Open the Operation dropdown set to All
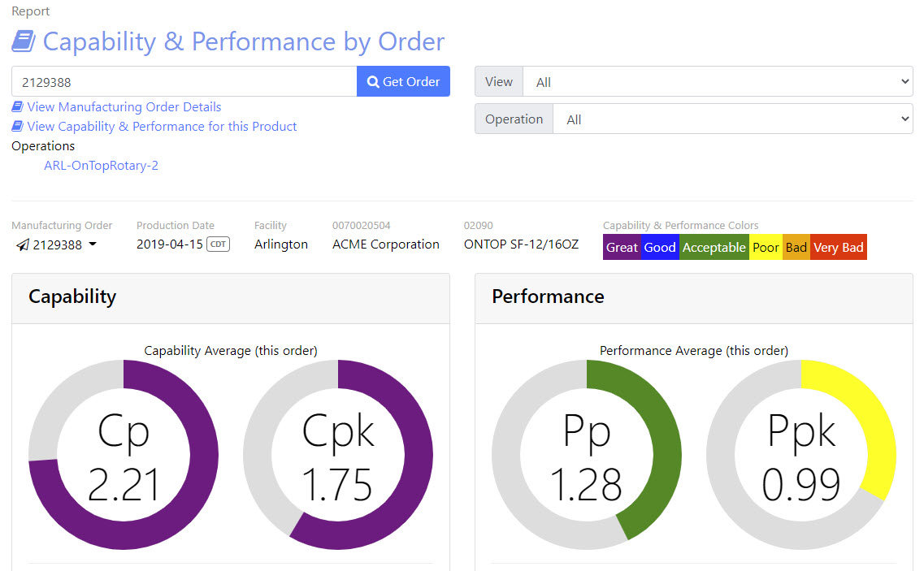924x571 pixels. pyautogui.click(x=732, y=119)
